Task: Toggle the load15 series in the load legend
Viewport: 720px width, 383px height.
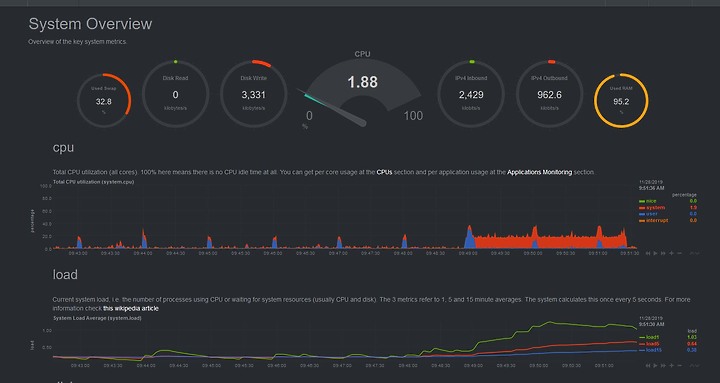Action: [x=650, y=350]
